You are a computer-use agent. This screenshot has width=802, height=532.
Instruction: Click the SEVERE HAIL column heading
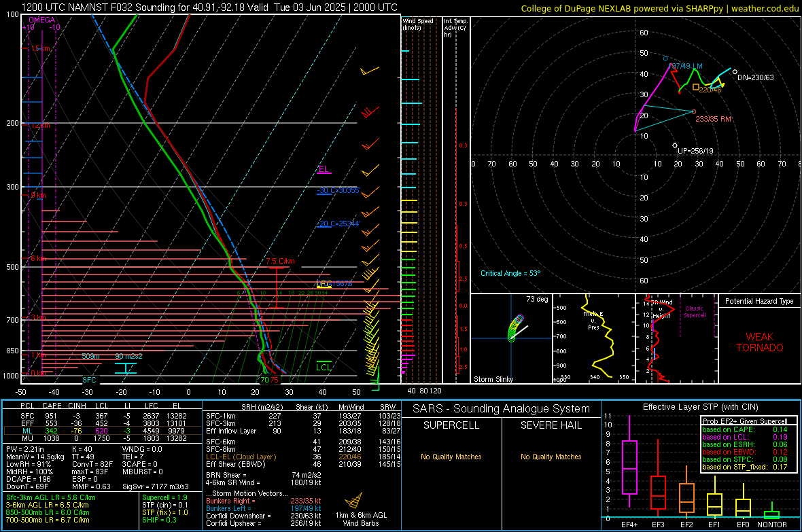tap(551, 425)
